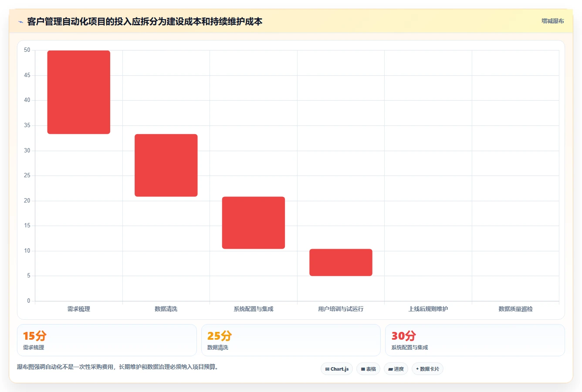Viewport: 582px width, 392px height.
Task: Click the 数据清洗 x-axis label
Action: coord(166,309)
